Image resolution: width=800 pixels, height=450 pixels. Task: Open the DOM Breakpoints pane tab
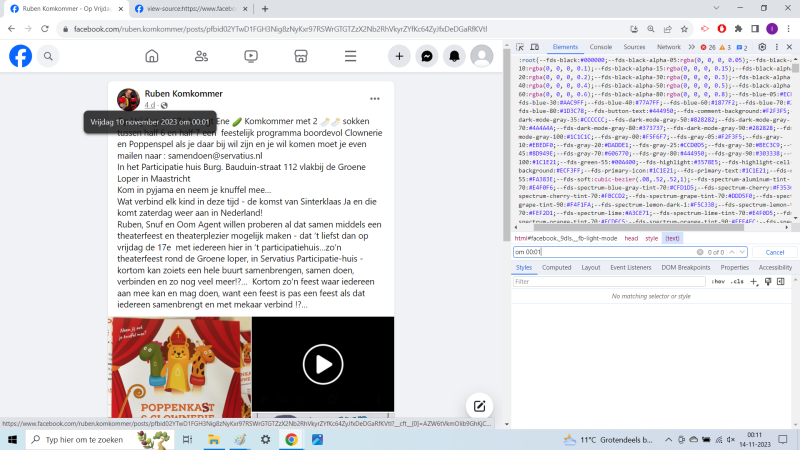pos(685,267)
